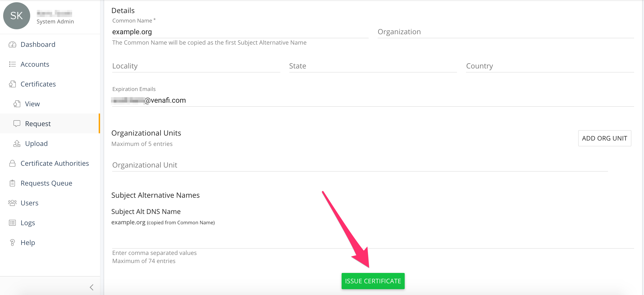Click the Common Name copy notice text

(x=209, y=43)
